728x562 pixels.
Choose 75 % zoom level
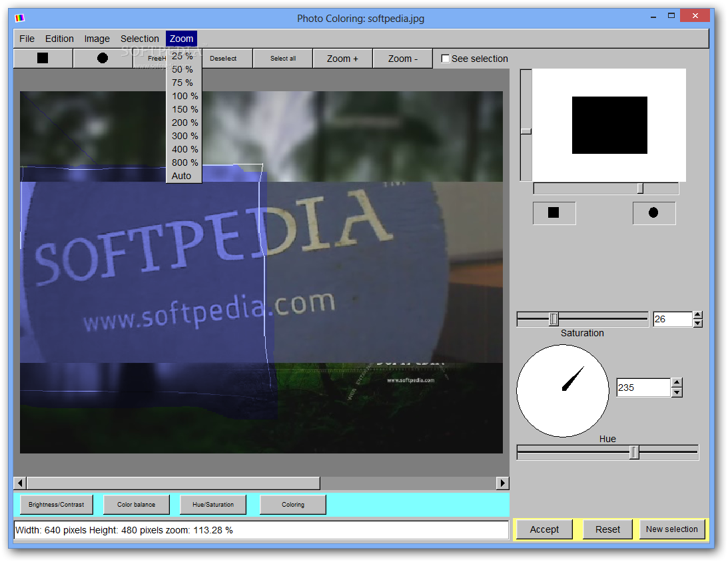tap(184, 83)
